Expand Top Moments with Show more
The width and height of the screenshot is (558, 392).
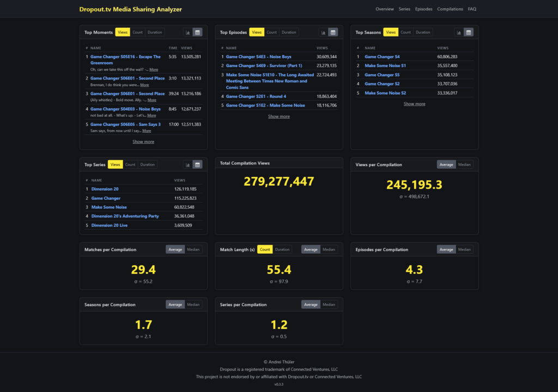(x=143, y=142)
